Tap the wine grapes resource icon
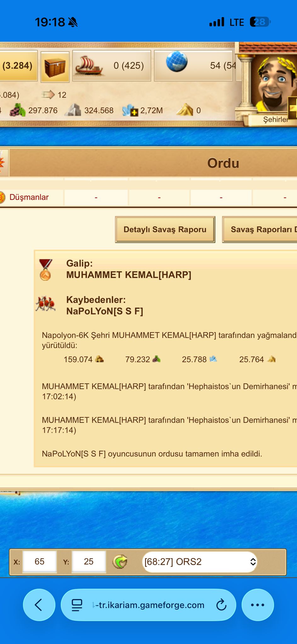The width and height of the screenshot is (297, 644). [x=17, y=110]
